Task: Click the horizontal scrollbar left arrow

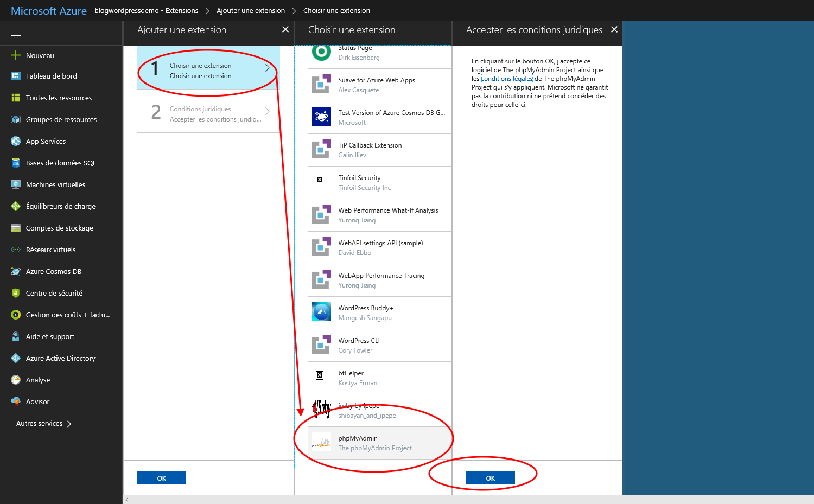Action: coord(127,500)
